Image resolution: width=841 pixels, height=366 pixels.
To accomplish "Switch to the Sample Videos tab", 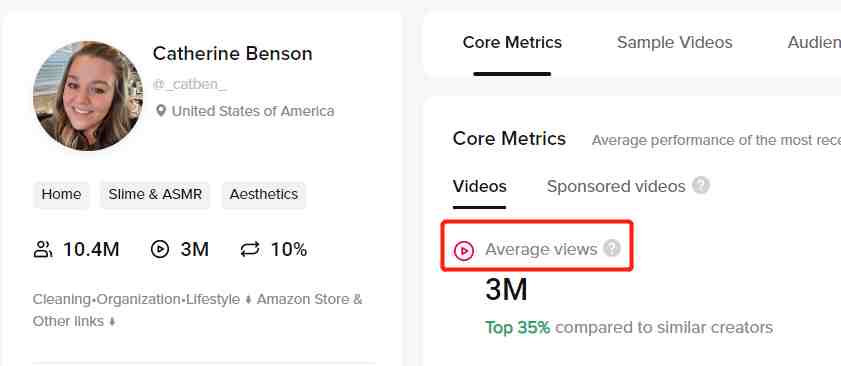I will (x=674, y=42).
